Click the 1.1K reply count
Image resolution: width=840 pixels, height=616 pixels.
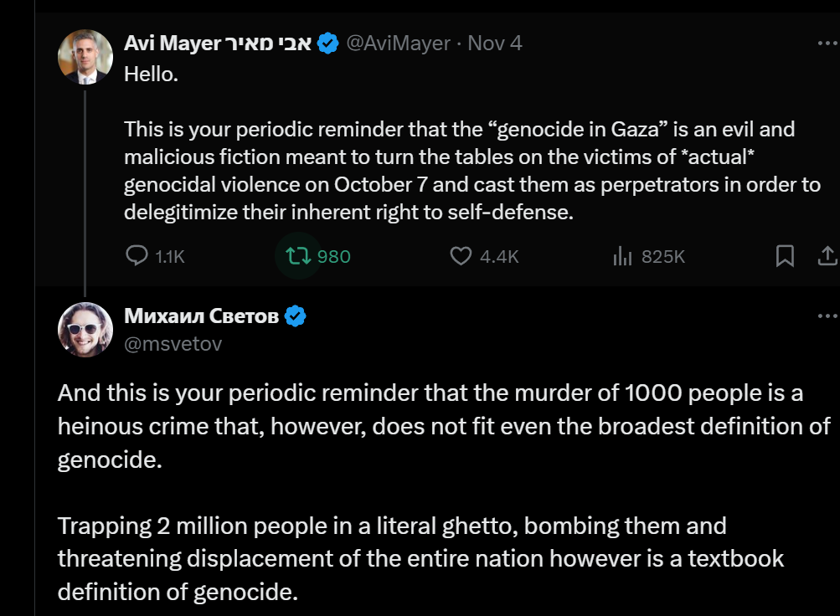click(x=169, y=256)
